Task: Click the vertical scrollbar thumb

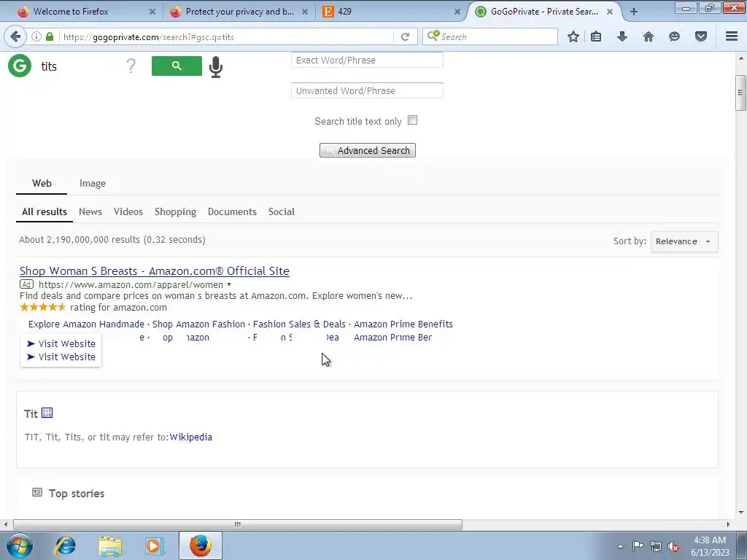Action: [740, 93]
